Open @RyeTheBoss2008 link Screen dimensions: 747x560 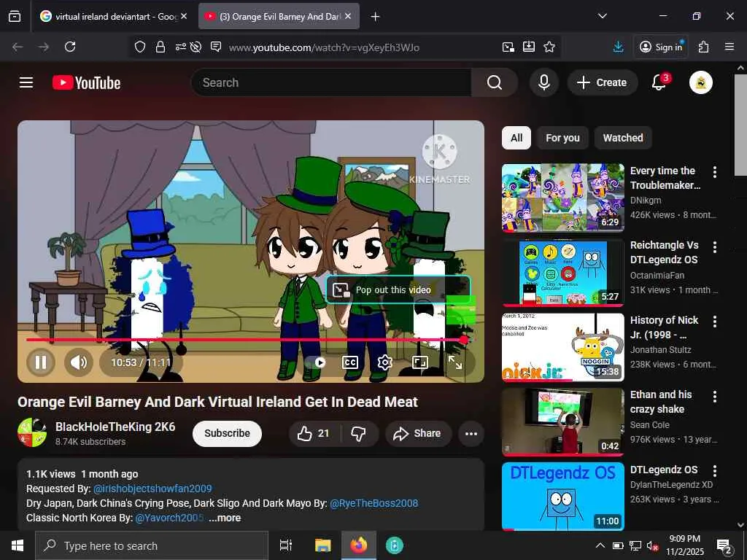(x=374, y=503)
